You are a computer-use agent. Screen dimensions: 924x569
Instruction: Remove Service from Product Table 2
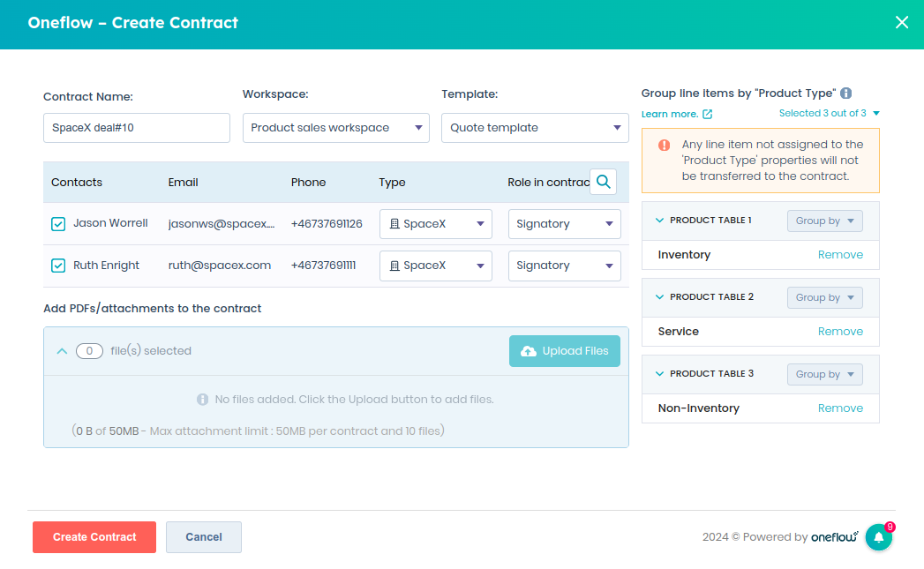[840, 332]
